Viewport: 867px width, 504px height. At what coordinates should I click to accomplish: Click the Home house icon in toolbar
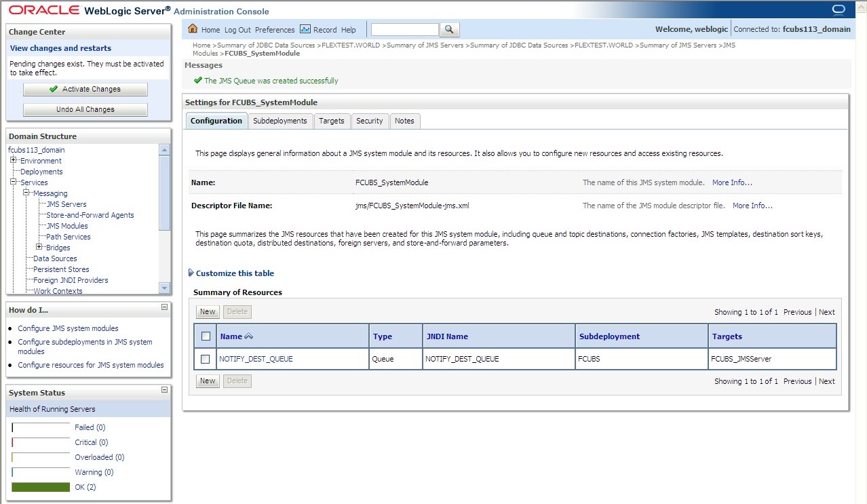click(x=193, y=29)
